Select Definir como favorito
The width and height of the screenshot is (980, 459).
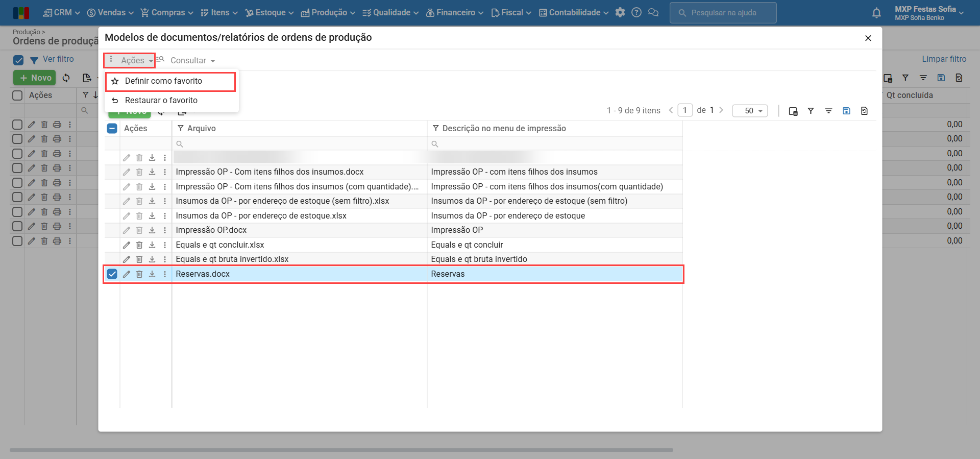pos(170,81)
